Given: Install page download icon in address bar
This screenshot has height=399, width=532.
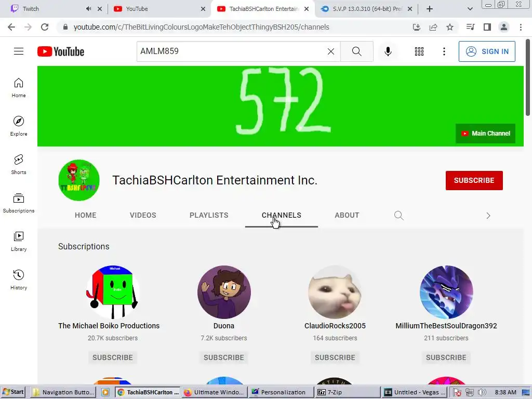Looking at the screenshot, I should 416,27.
